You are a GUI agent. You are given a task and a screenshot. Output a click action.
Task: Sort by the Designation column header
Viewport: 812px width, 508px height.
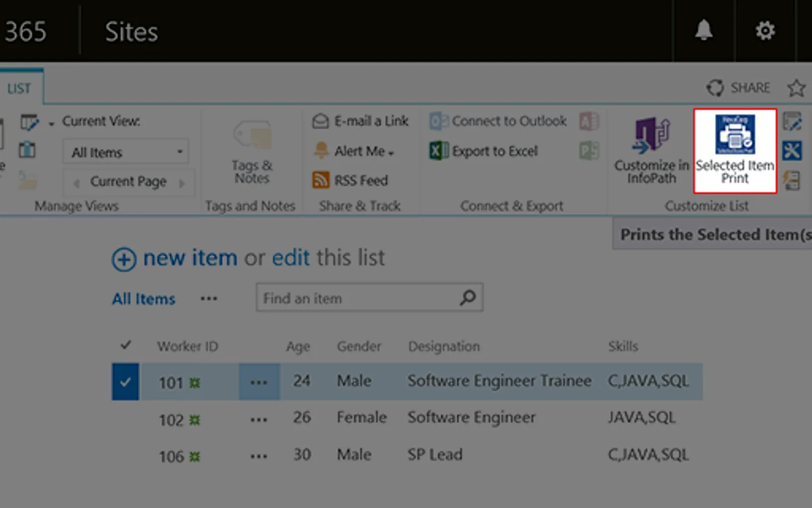click(x=444, y=346)
